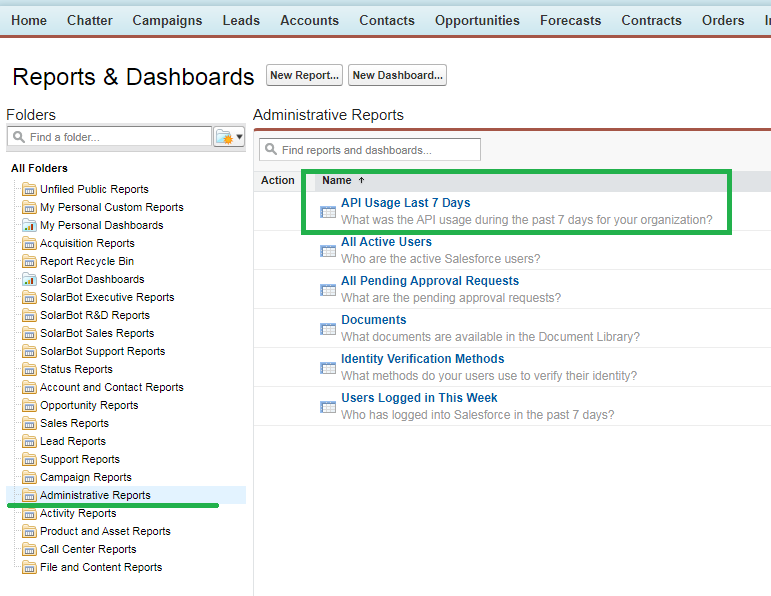Open the All Active Users report
The height and width of the screenshot is (596, 771).
pos(386,241)
